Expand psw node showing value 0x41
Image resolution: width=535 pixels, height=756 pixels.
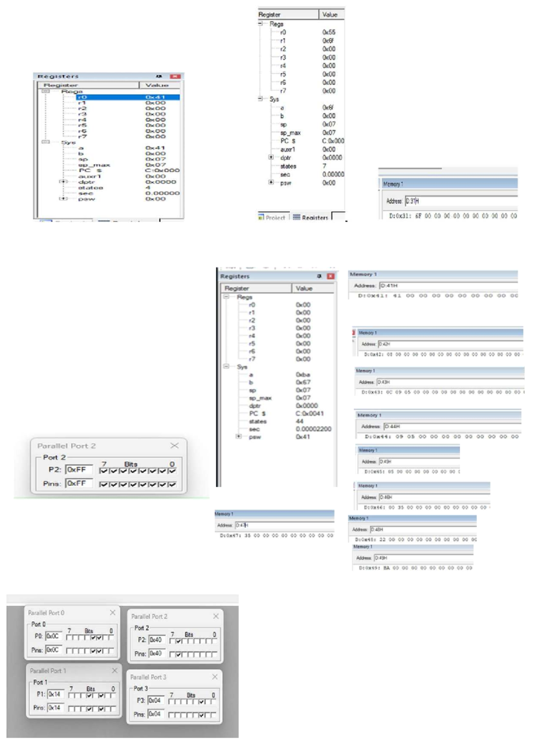(x=239, y=436)
